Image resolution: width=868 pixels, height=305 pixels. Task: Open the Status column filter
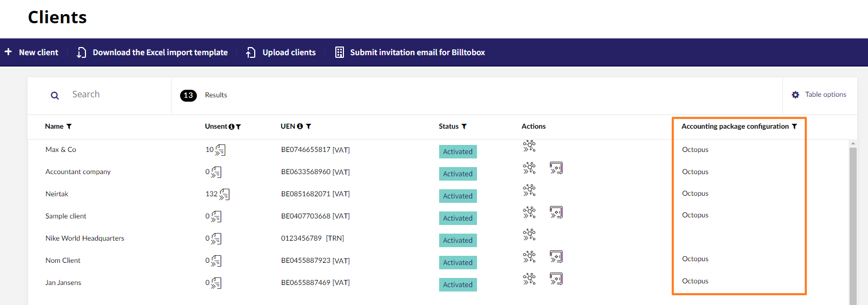[464, 127]
